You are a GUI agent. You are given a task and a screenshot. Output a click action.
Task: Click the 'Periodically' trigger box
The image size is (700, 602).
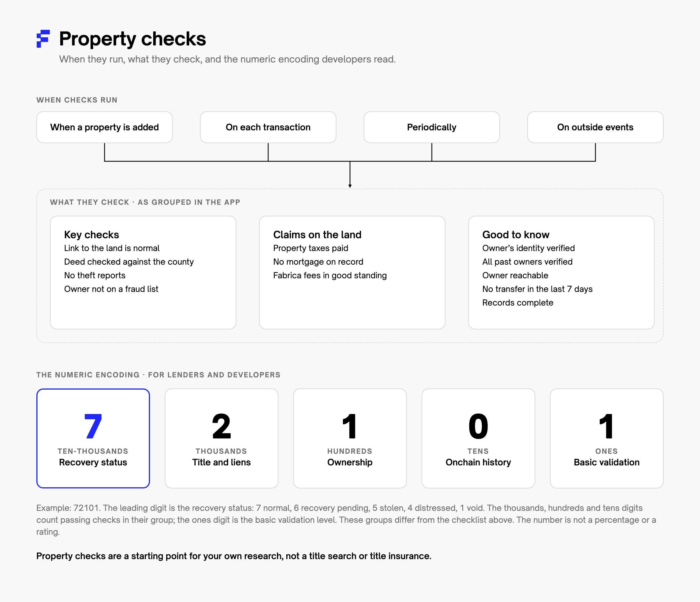tap(432, 127)
